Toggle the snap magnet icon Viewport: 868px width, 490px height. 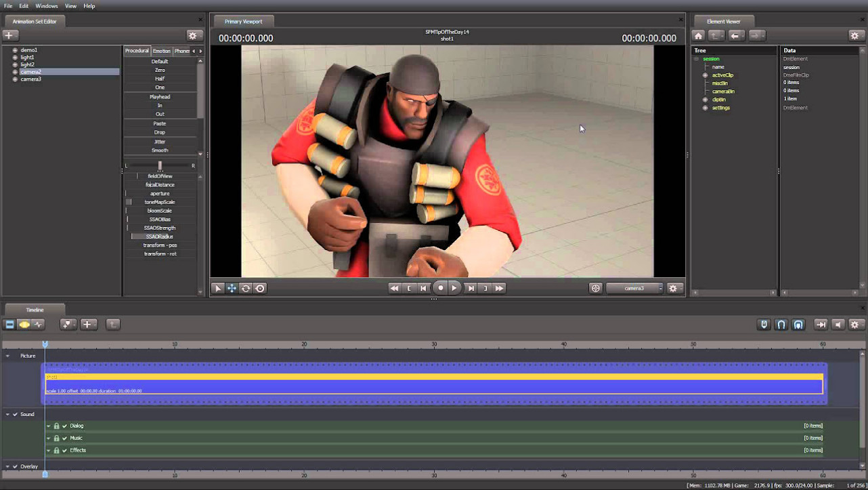point(781,325)
